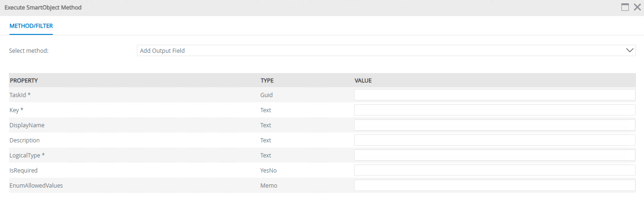Open the Select method dropdown

(378, 50)
